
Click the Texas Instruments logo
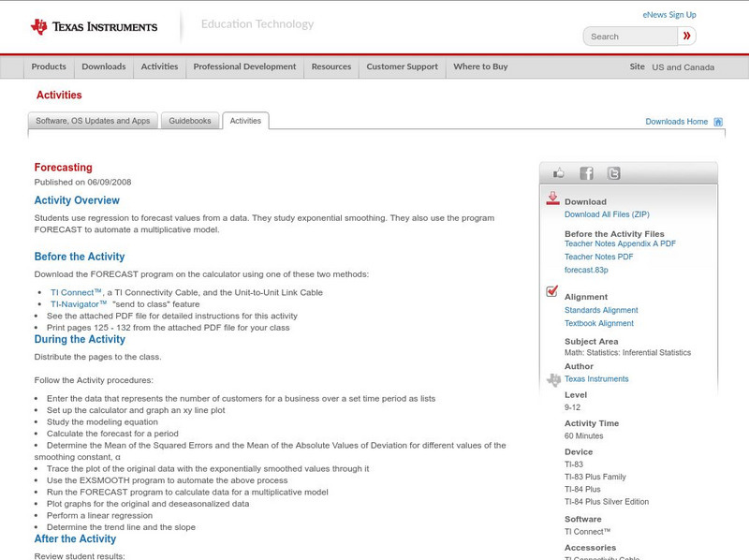point(94,26)
